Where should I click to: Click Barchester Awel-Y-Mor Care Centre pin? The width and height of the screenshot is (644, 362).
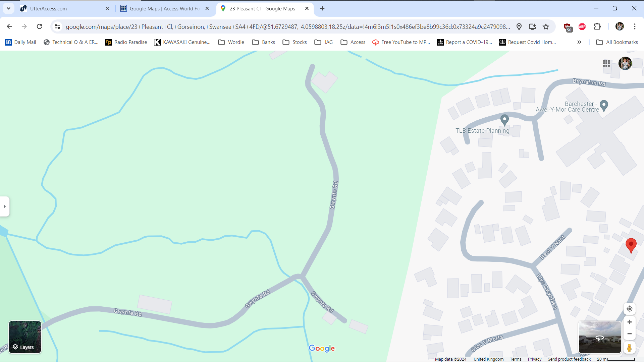[x=604, y=105]
